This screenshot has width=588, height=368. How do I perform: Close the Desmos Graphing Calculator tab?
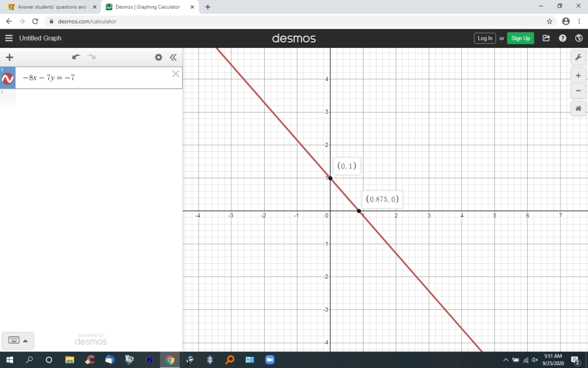192,7
